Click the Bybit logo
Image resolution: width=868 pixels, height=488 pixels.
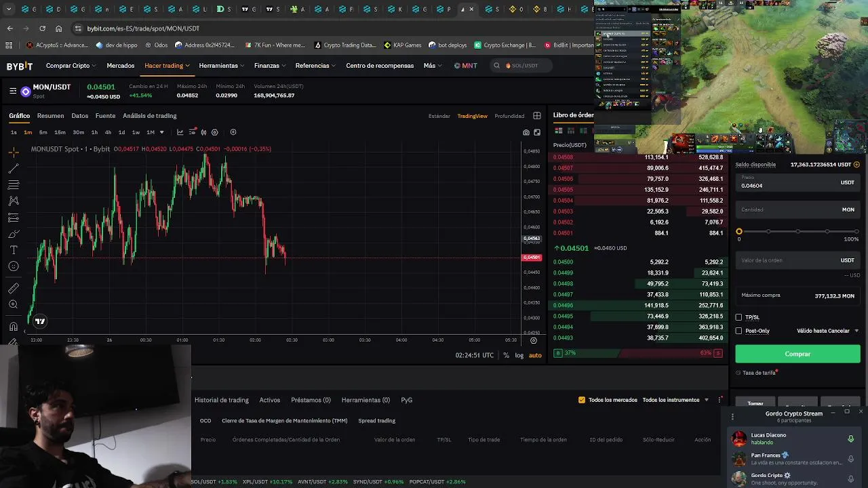(x=20, y=66)
